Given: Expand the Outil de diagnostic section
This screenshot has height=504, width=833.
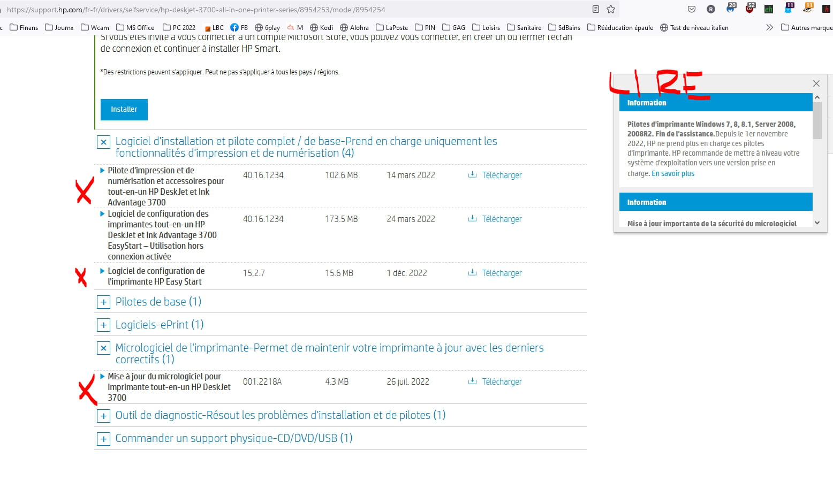Looking at the screenshot, I should point(103,416).
